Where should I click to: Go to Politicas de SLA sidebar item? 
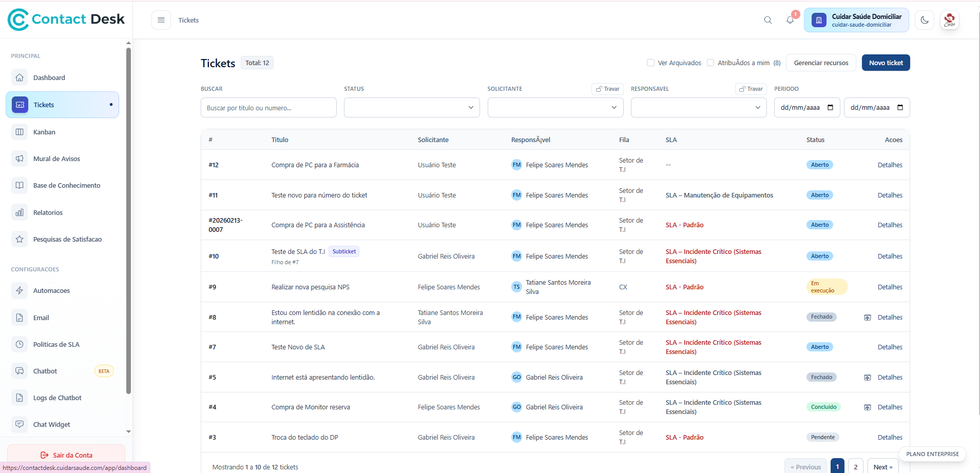pyautogui.click(x=56, y=344)
